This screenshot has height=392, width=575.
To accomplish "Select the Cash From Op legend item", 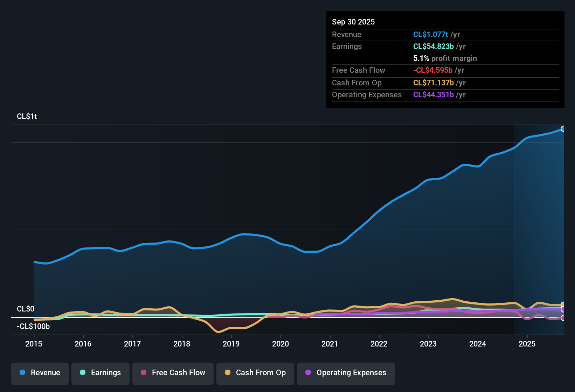I will pyautogui.click(x=255, y=372).
